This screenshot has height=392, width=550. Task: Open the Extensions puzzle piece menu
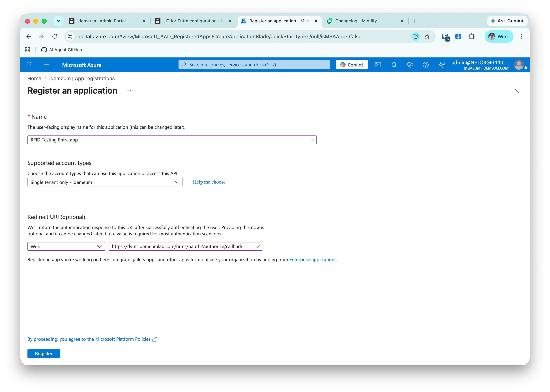point(471,36)
